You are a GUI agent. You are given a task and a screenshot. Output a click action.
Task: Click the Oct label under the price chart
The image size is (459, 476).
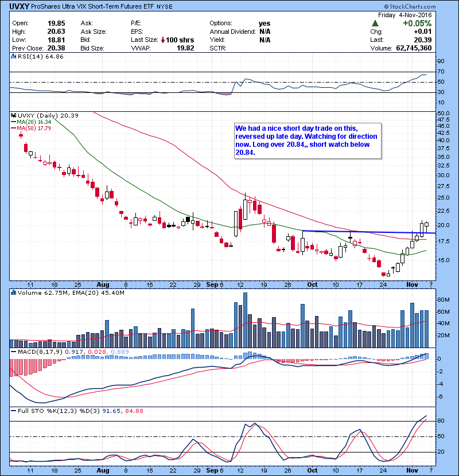coord(312,285)
